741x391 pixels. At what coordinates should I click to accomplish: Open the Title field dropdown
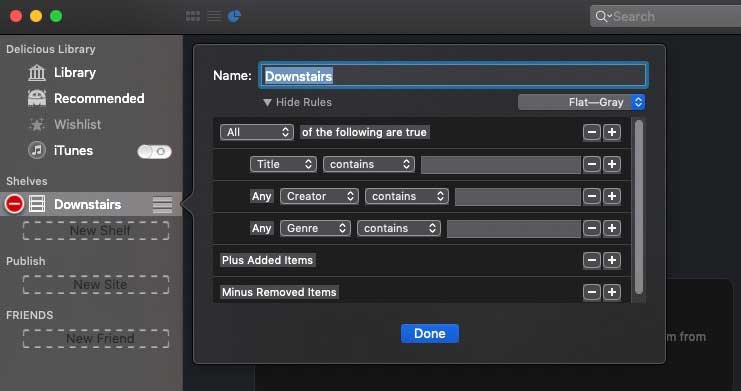[283, 164]
